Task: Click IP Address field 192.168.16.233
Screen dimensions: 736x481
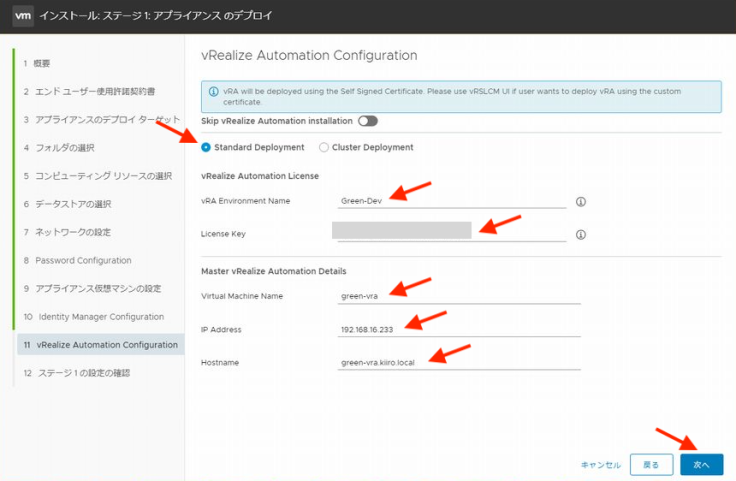Action: (x=459, y=329)
